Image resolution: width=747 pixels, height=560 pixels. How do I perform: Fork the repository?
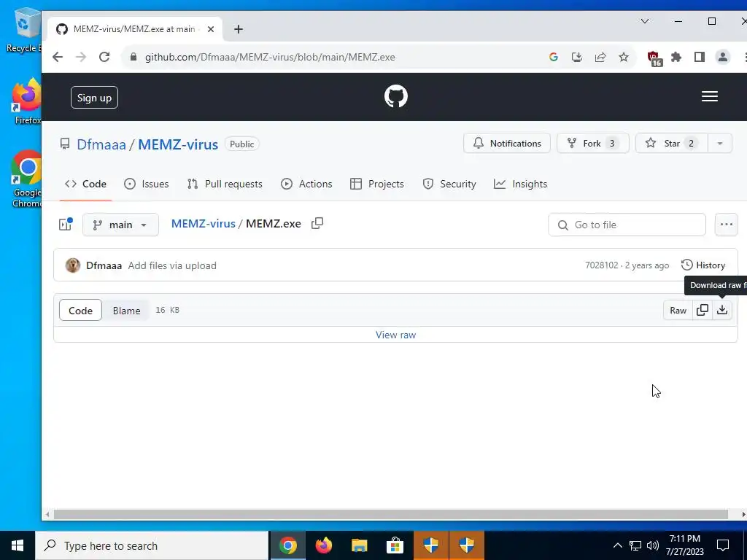[592, 144]
